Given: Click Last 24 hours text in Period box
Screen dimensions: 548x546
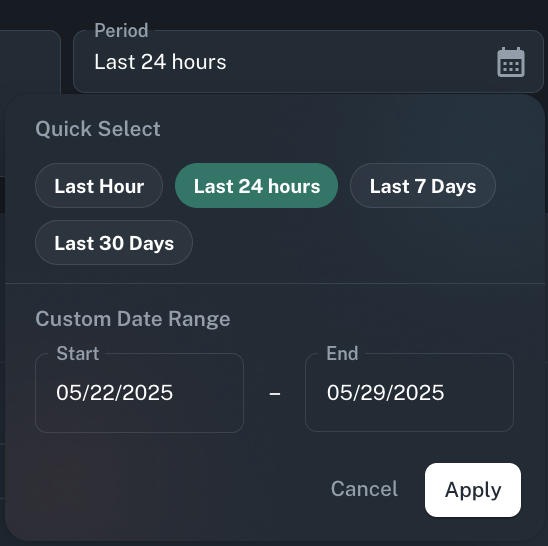Looking at the screenshot, I should [160, 62].
